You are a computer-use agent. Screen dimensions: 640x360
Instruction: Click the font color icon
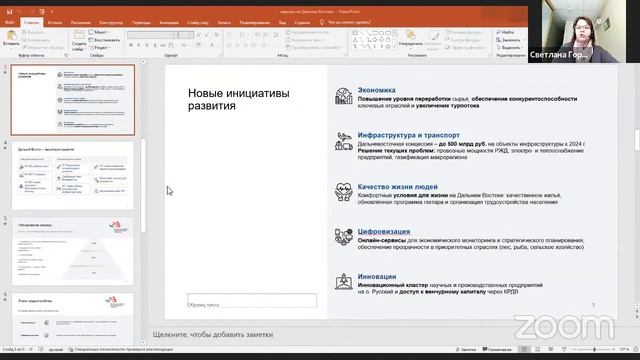[x=213, y=45]
